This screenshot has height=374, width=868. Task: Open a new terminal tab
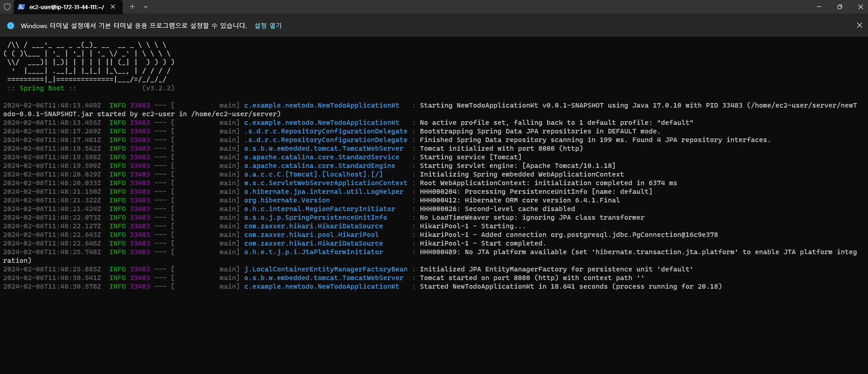pos(132,7)
